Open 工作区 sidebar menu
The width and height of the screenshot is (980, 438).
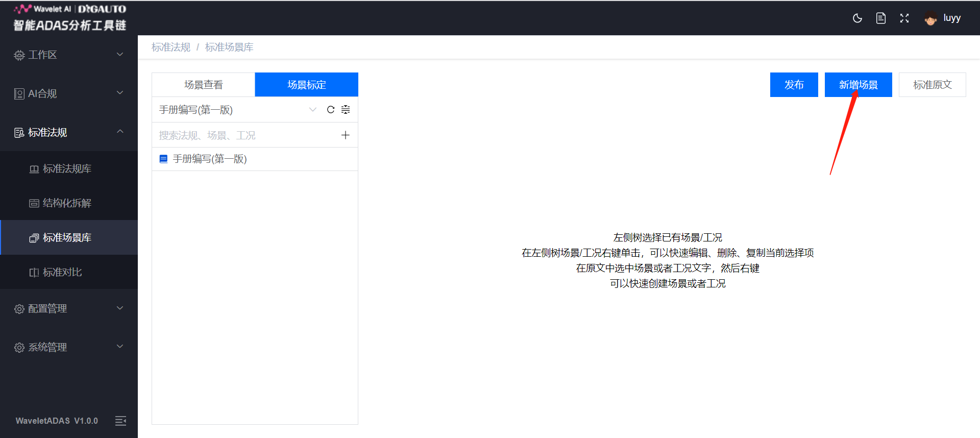69,55
